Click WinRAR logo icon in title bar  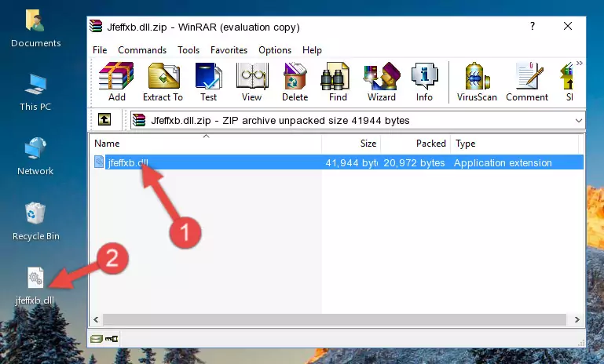(x=96, y=27)
